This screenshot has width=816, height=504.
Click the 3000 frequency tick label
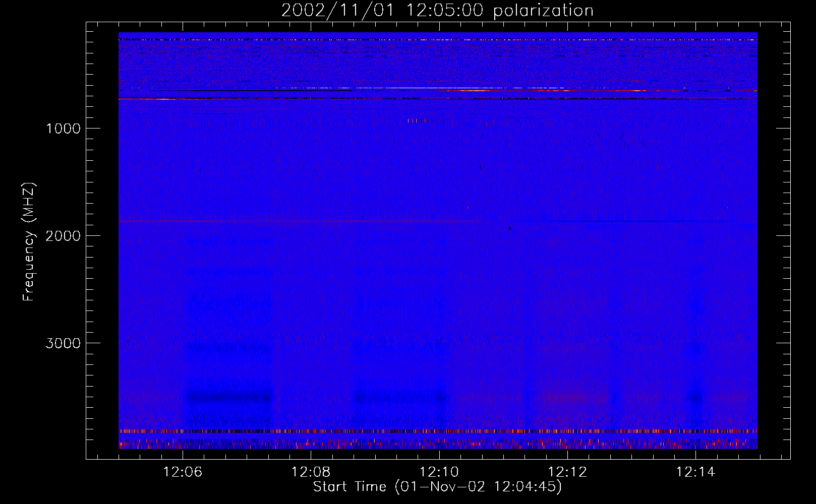pyautogui.click(x=63, y=343)
